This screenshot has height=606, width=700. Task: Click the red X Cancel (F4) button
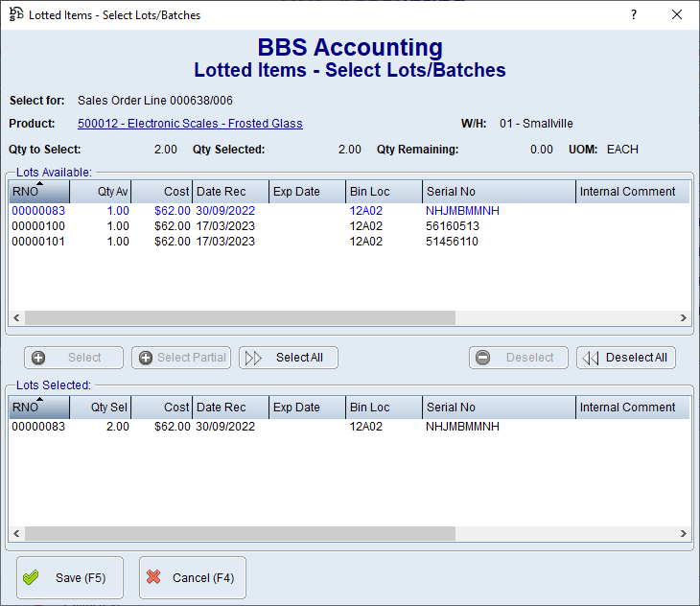point(192,578)
